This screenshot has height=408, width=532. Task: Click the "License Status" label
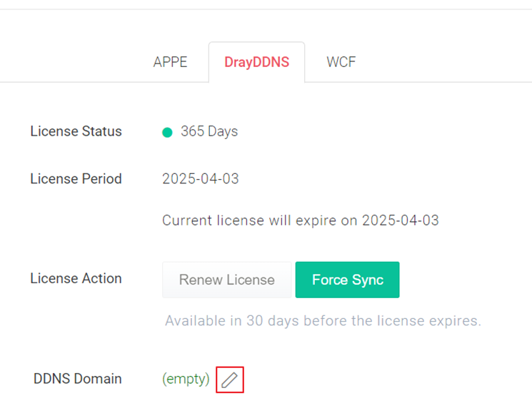pyautogui.click(x=76, y=131)
